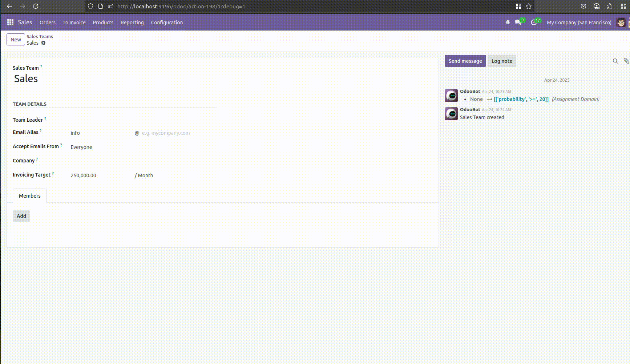
Task: Click the Sales Team created message text
Action: coord(482,117)
